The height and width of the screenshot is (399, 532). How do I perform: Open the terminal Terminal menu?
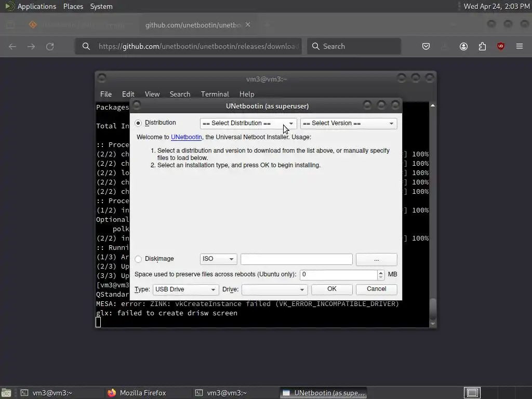[215, 95]
